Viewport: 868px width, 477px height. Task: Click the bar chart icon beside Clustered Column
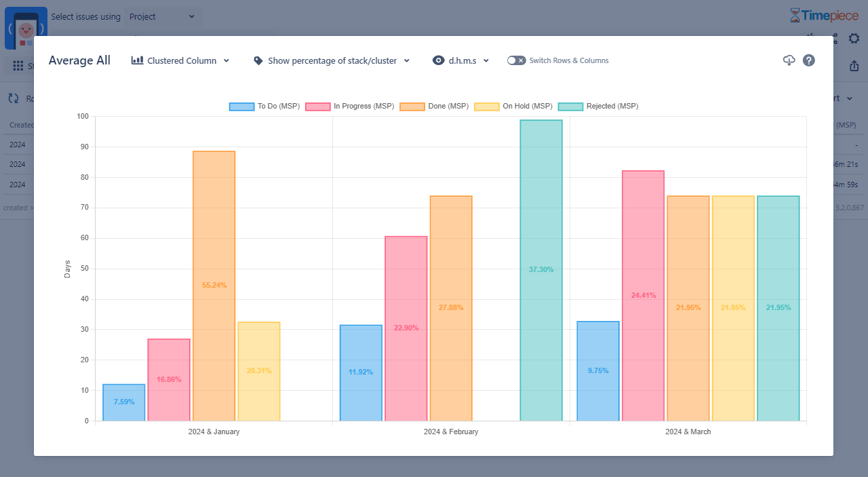tap(137, 60)
